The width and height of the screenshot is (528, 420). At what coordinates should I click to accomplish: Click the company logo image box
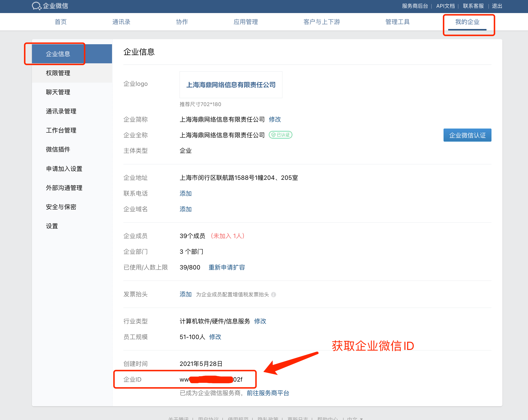pyautogui.click(x=231, y=85)
